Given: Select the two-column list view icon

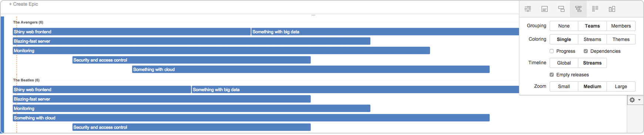Looking at the screenshot, I should pyautogui.click(x=595, y=9).
